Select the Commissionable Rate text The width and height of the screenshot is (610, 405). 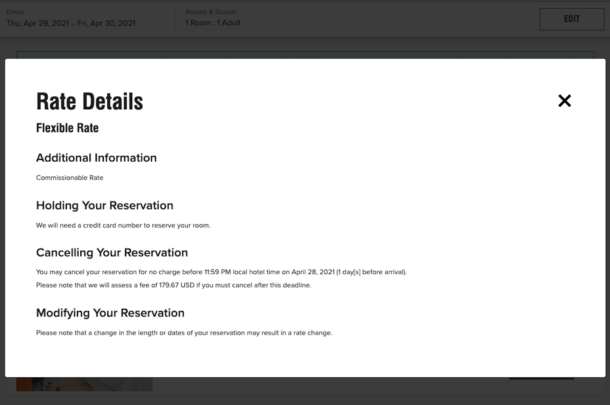click(x=69, y=178)
